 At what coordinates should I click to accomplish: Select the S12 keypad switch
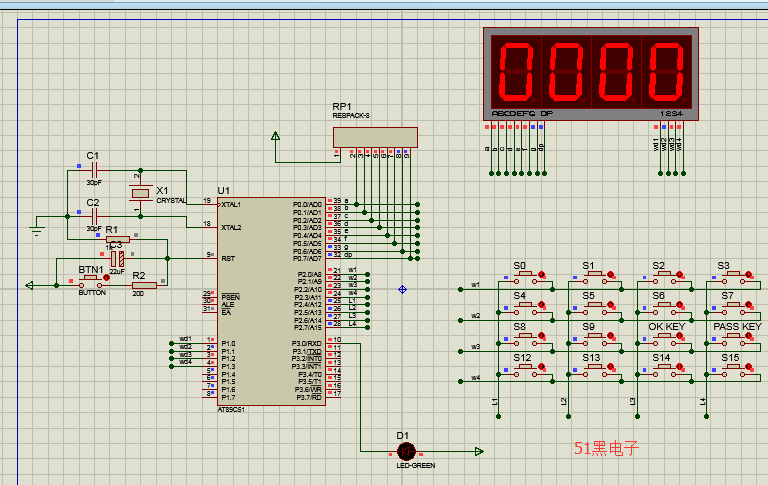526,370
